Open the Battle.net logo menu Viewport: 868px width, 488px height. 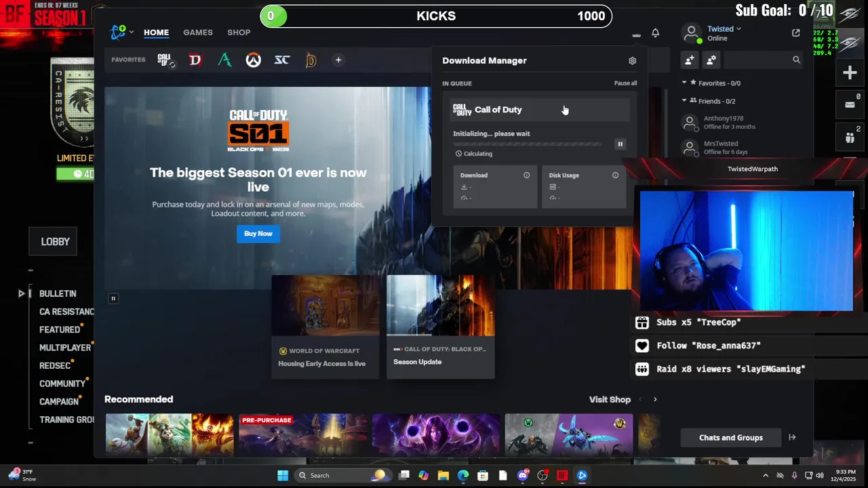click(121, 32)
